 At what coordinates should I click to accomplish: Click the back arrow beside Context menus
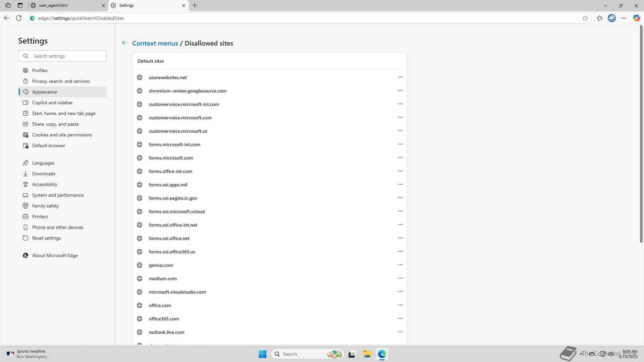124,43
